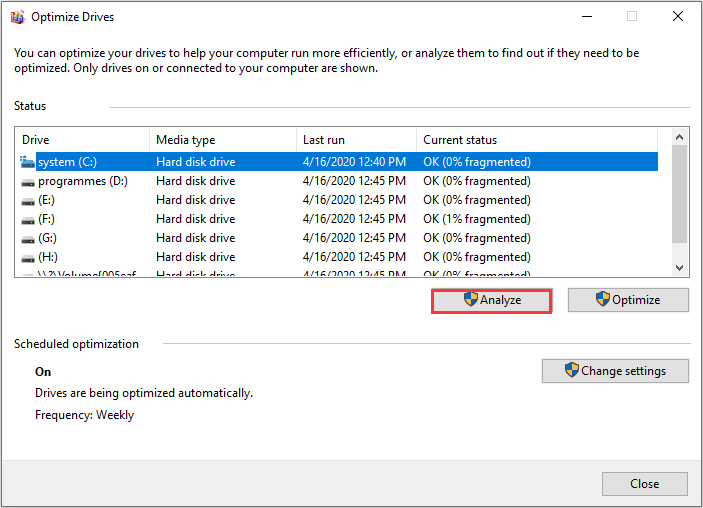
Task: Close the Optimize Drives window with X
Action: 678,17
